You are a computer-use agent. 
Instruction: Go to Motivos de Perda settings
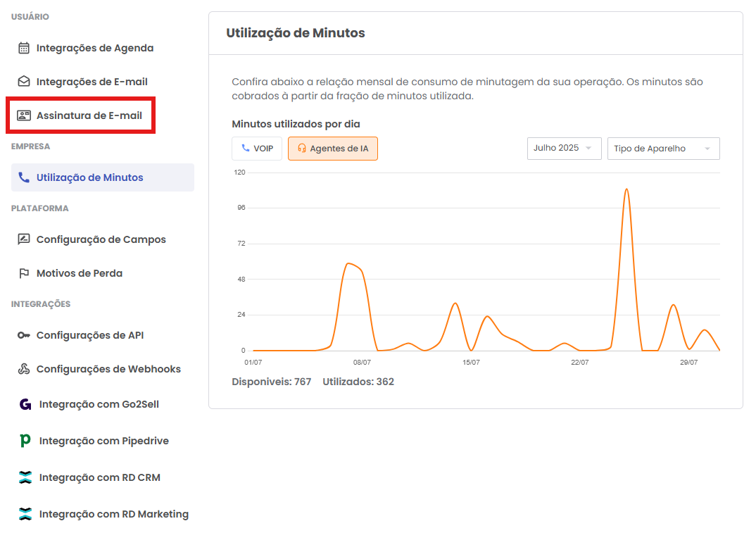(80, 273)
